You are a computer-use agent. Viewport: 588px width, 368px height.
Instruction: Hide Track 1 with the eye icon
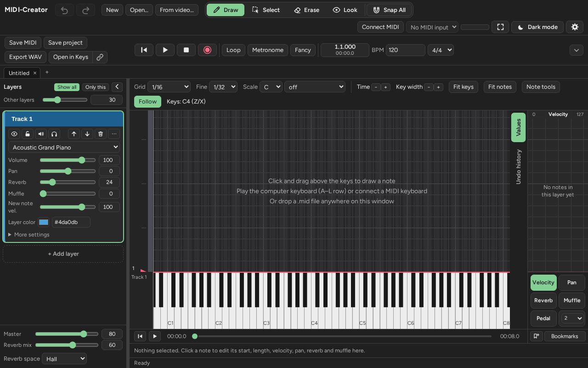[14, 134]
